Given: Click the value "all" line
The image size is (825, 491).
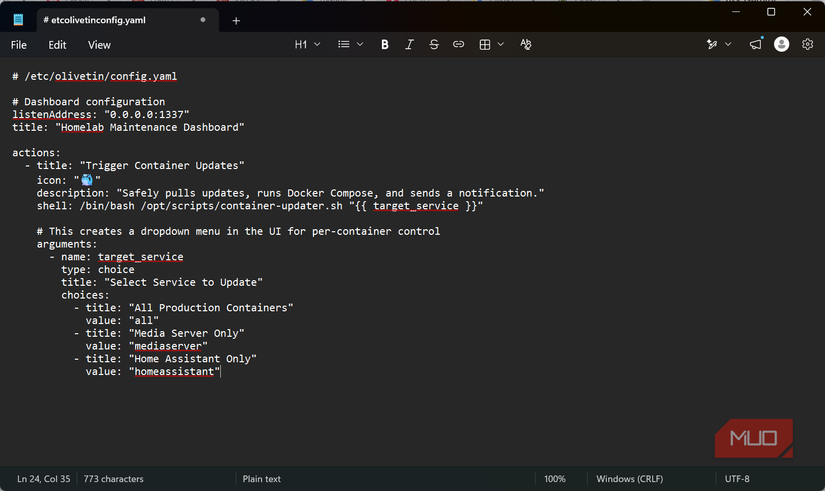Looking at the screenshot, I should [x=122, y=320].
